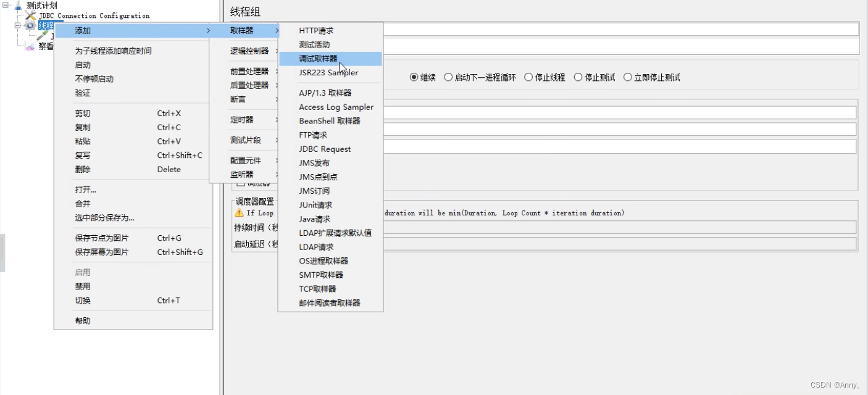This screenshot has width=868, height=395.
Task: Expand the 后置处理器 submenu
Action: pos(244,85)
